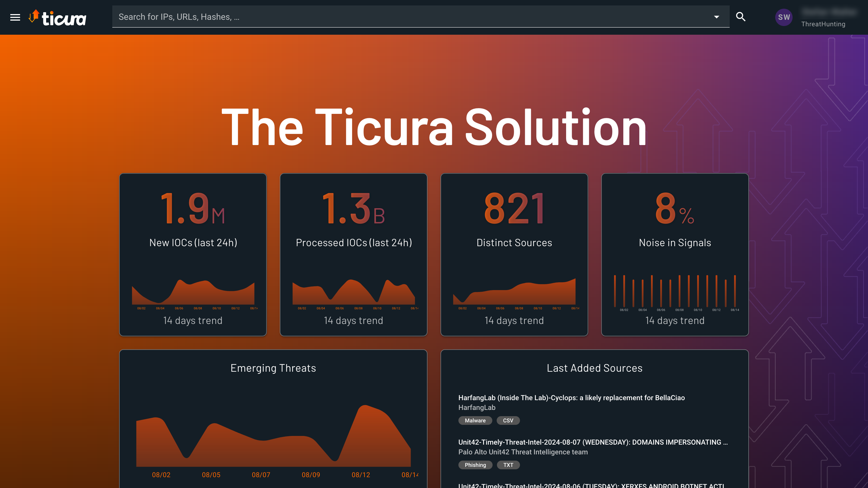Open the SW user avatar
Screen dimensions: 868x488
point(784,17)
